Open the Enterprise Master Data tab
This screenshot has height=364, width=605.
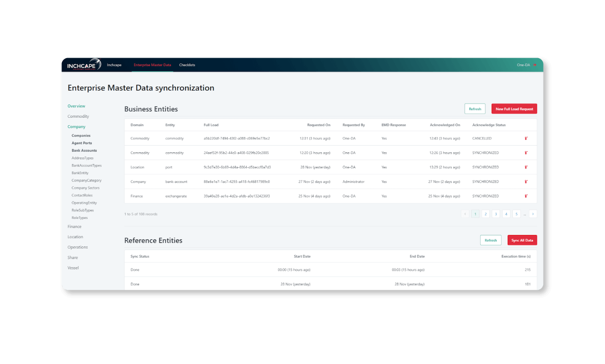(x=152, y=65)
